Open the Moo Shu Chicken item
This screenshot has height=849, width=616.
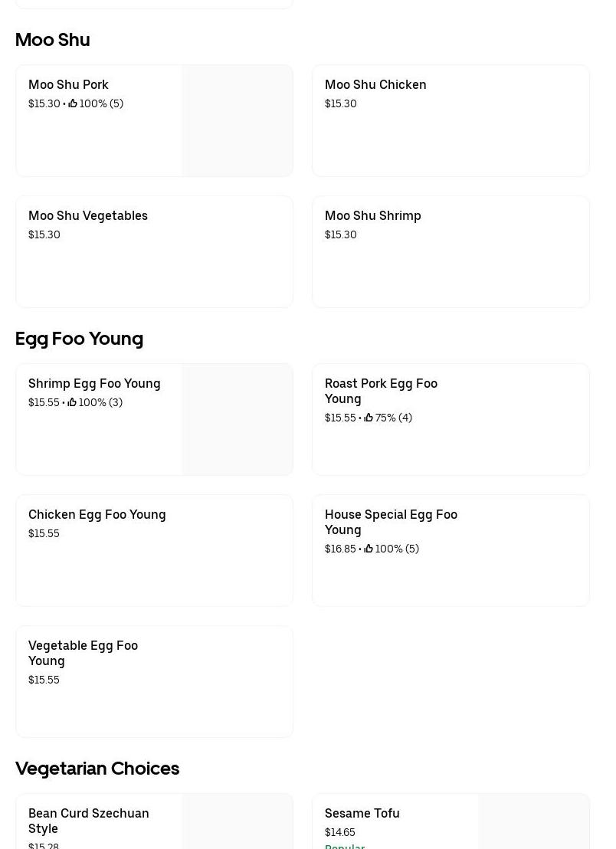(x=375, y=84)
